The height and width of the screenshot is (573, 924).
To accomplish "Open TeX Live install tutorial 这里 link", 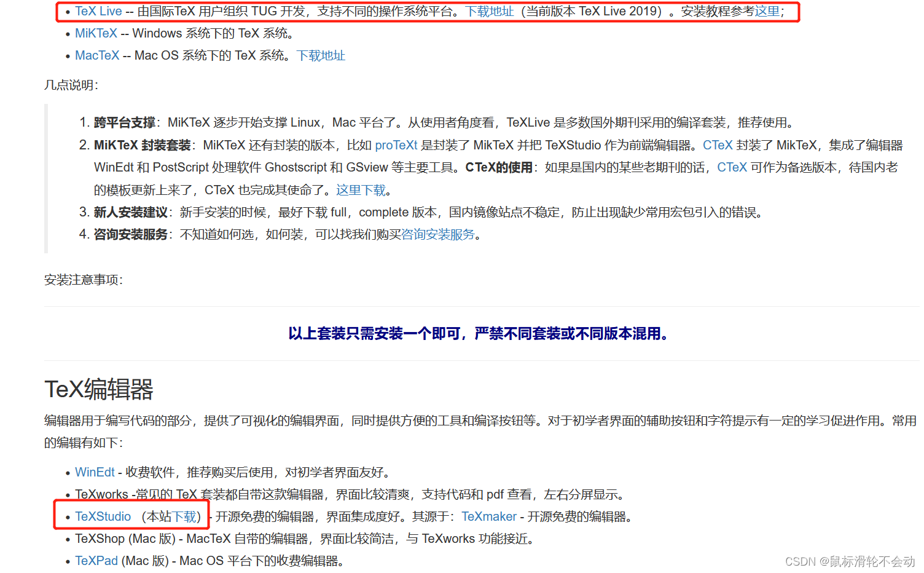I will [x=767, y=11].
